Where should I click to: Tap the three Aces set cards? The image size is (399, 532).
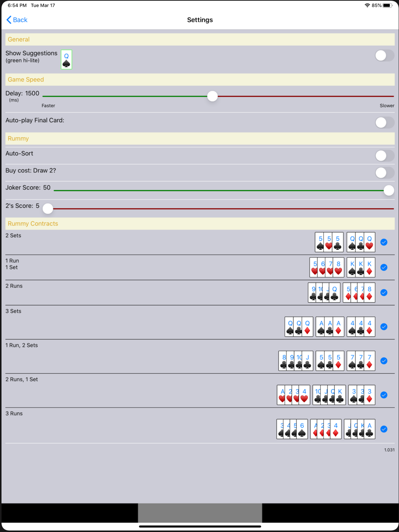[330, 327]
